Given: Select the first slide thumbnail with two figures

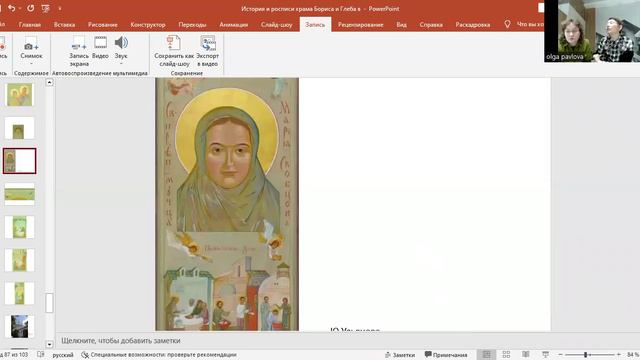Looking at the screenshot, I should tap(20, 95).
